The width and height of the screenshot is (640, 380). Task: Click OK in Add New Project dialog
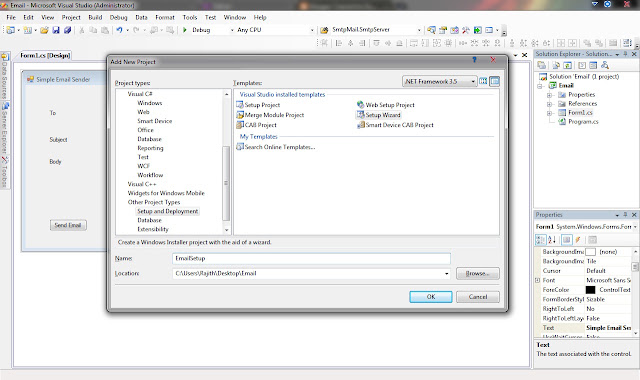(x=431, y=297)
